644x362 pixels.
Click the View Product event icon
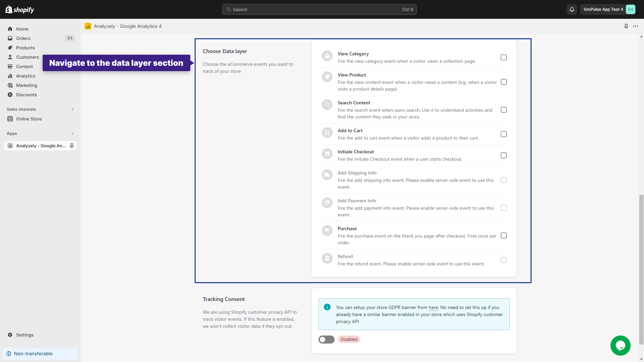327,77
